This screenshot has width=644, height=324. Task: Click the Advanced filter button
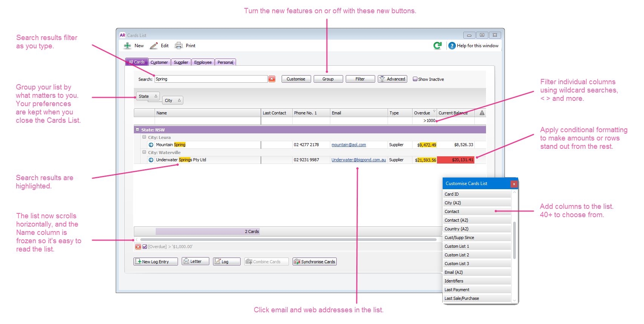click(392, 79)
